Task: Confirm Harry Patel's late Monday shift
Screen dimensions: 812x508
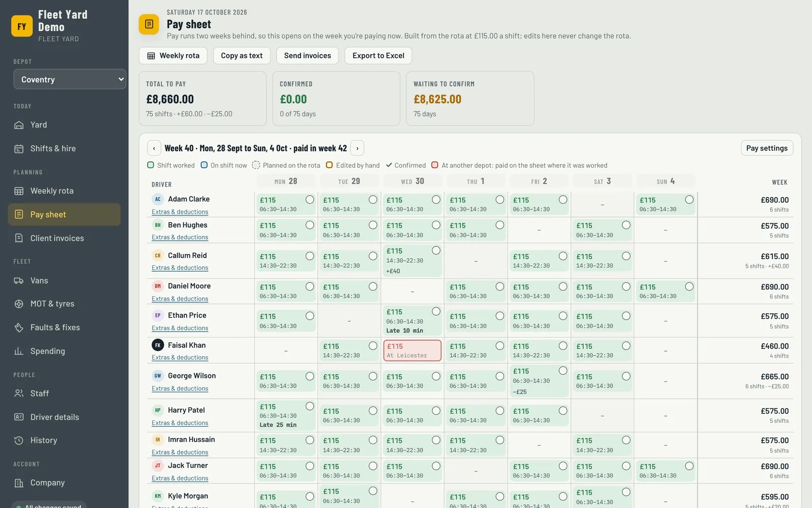Action: pos(310,406)
